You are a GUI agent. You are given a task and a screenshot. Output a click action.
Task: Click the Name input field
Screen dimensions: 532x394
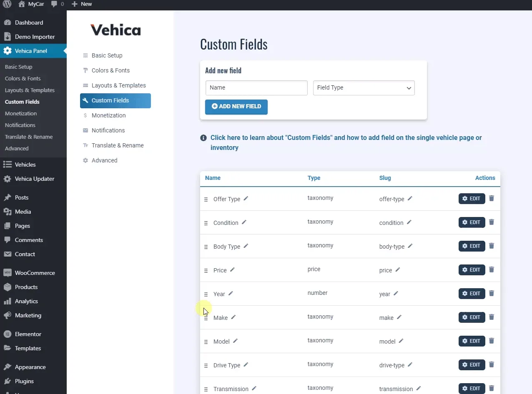pyautogui.click(x=256, y=88)
